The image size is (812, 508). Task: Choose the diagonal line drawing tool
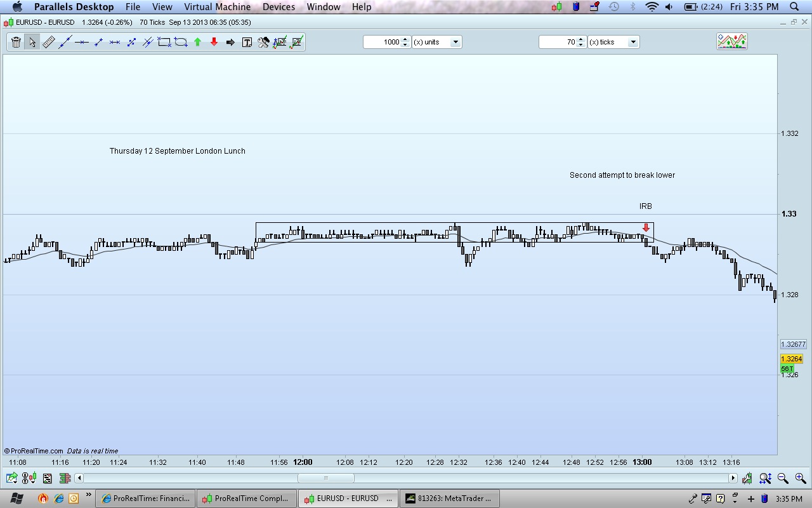coord(65,42)
